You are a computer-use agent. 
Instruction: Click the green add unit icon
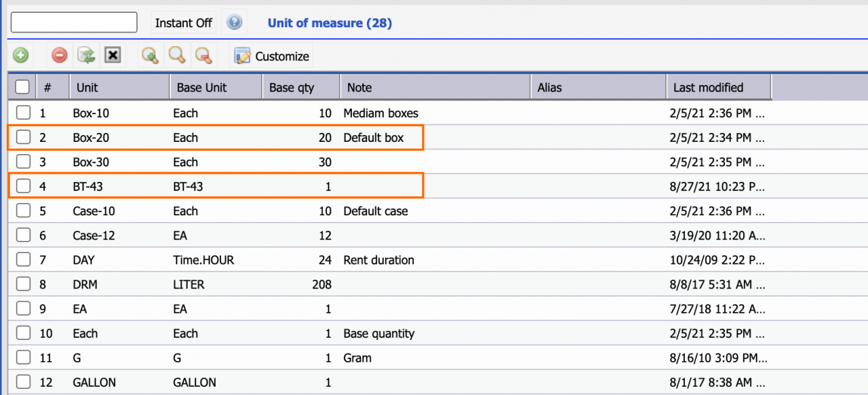click(20, 56)
